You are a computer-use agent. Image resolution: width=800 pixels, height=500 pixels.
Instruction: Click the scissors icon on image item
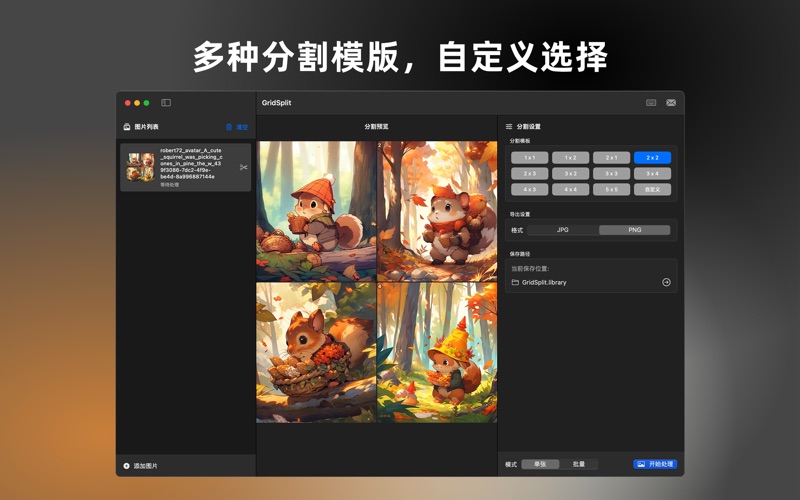pyautogui.click(x=243, y=167)
